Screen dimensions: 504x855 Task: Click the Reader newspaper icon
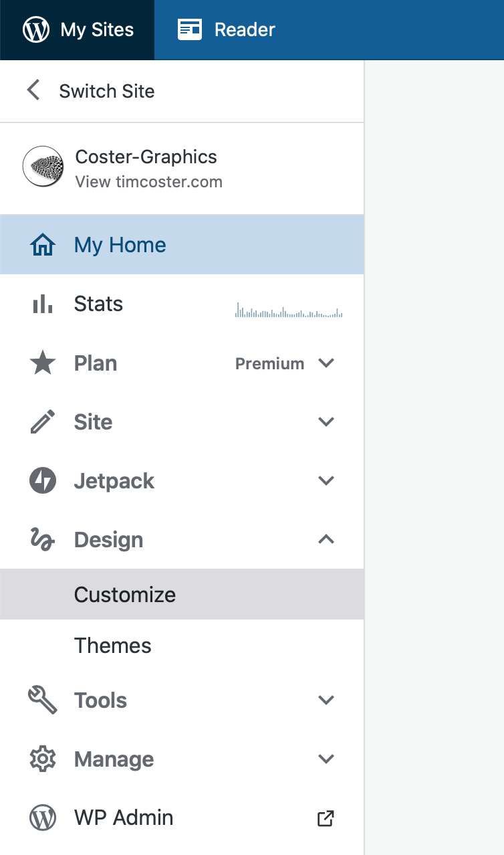point(190,30)
